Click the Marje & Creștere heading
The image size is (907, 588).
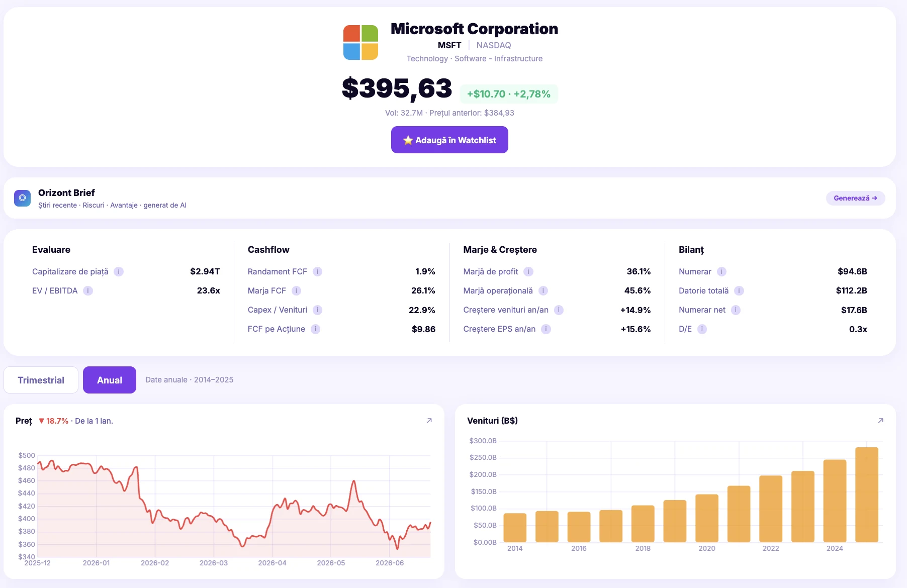point(500,250)
